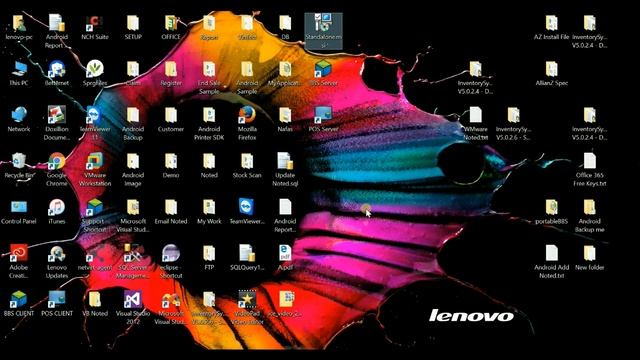Image resolution: width=640 pixels, height=360 pixels.
Task: Select the New folder icon
Action: coord(589,254)
